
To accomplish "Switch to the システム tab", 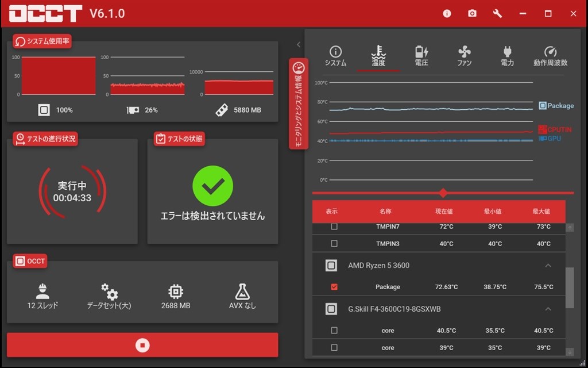I will (x=335, y=56).
